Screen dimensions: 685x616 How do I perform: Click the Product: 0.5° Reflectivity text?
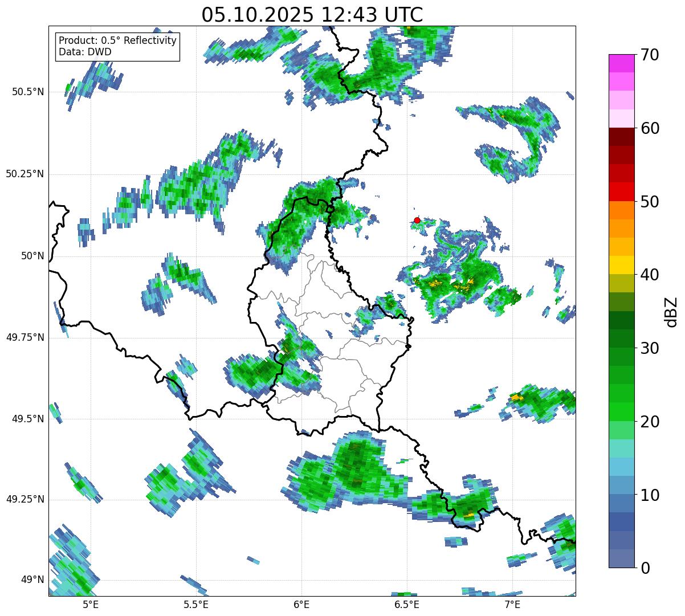tap(117, 41)
